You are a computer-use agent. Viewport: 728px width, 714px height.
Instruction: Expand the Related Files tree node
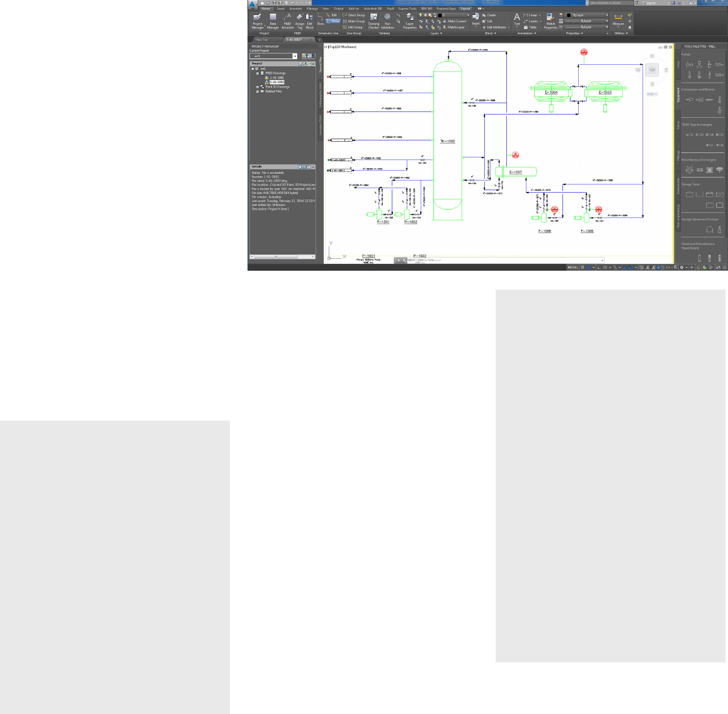coord(258,91)
